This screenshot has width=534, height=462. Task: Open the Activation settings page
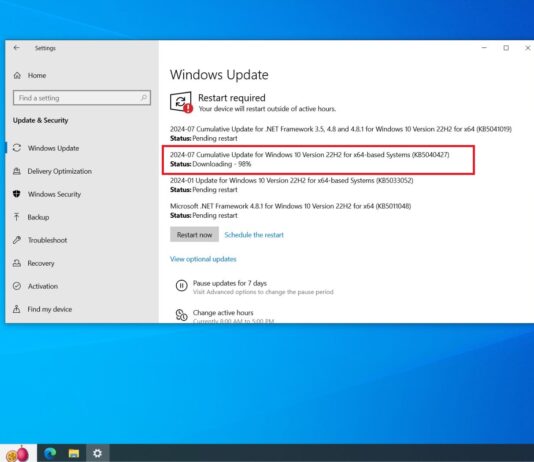pyautogui.click(x=43, y=286)
